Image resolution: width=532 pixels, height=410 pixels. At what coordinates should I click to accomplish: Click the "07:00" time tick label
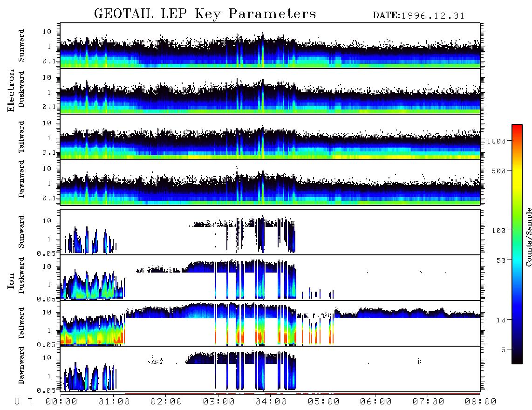pos(429,402)
